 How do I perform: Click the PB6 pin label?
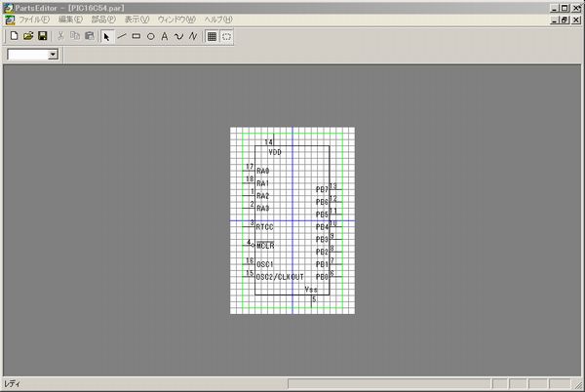coord(322,202)
